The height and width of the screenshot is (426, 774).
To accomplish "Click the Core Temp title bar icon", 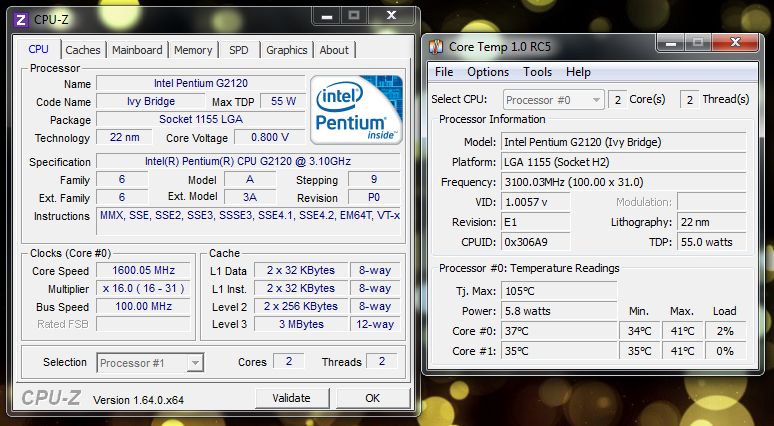I will [436, 47].
